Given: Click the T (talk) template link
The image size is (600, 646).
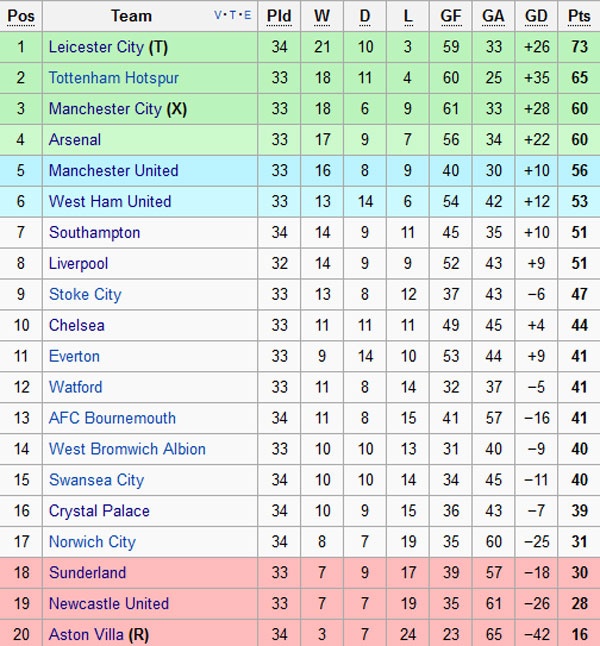Looking at the screenshot, I should click(x=233, y=16).
